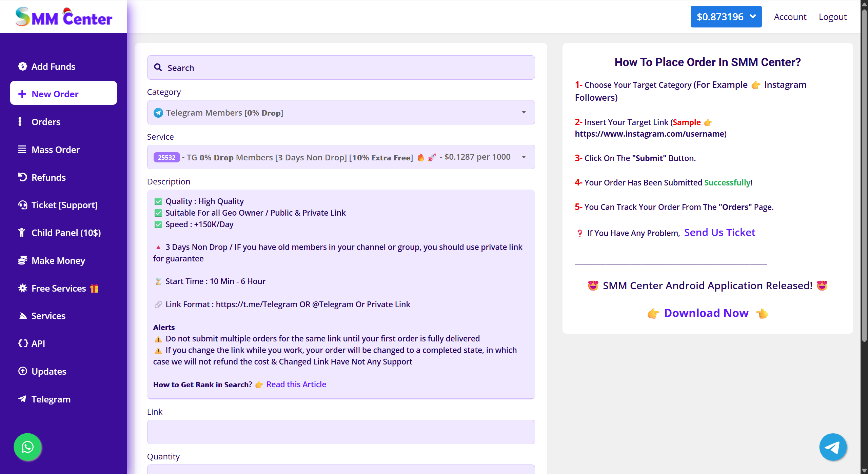Click the API curly braces icon

click(23, 343)
